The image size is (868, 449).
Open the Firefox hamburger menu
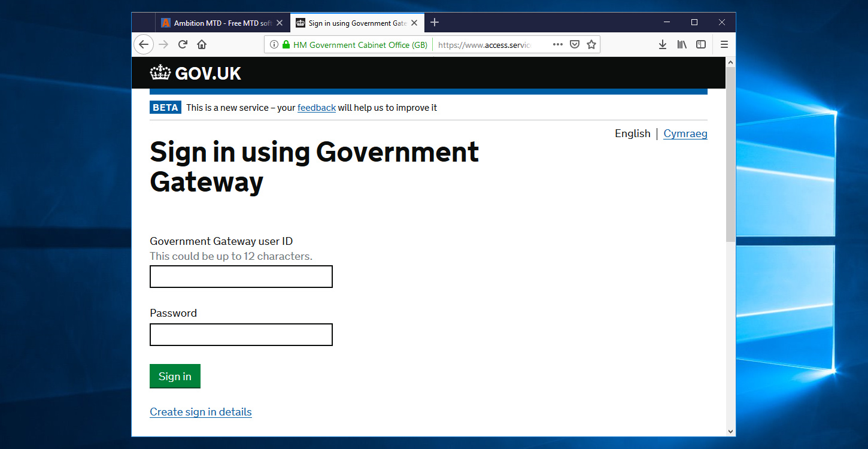point(724,44)
